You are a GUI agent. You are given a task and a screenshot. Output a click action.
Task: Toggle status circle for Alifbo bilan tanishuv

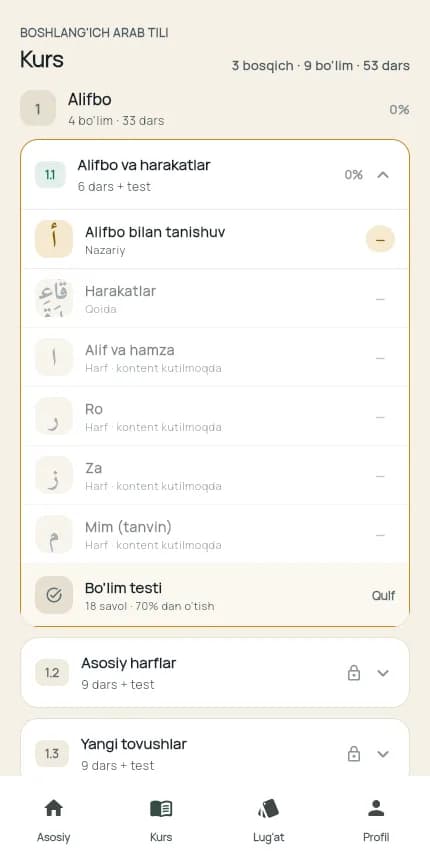pos(380,239)
